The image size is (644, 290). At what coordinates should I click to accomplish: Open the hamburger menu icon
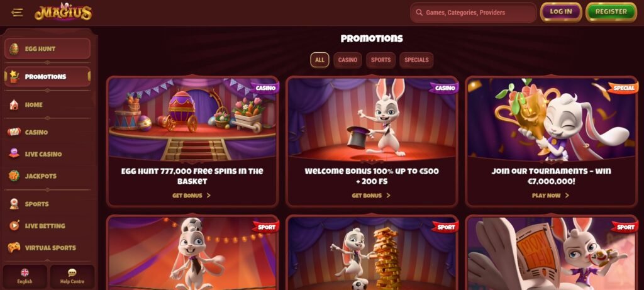[x=17, y=13]
